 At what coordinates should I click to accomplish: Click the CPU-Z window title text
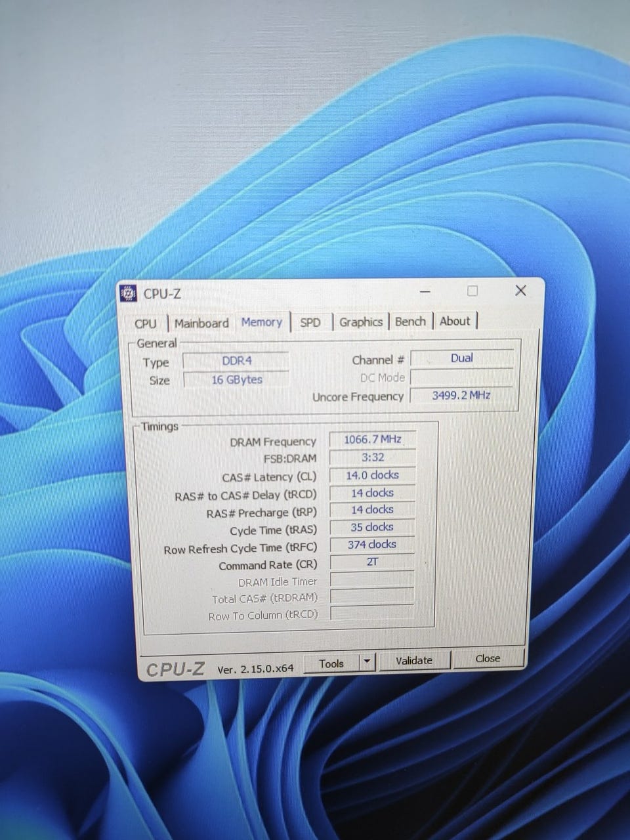click(x=162, y=294)
